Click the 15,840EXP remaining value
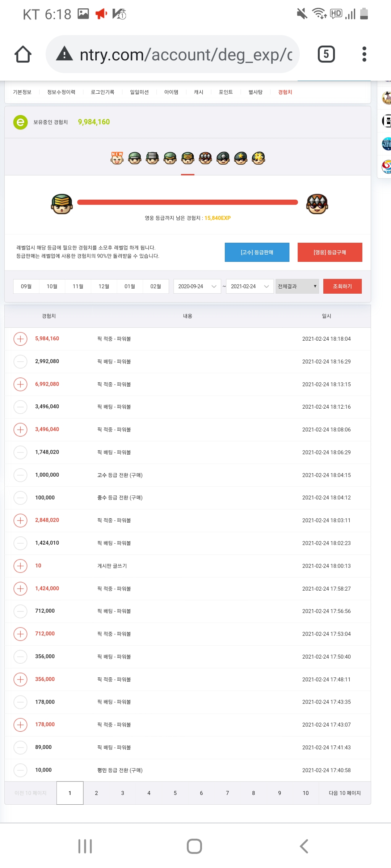 [218, 218]
